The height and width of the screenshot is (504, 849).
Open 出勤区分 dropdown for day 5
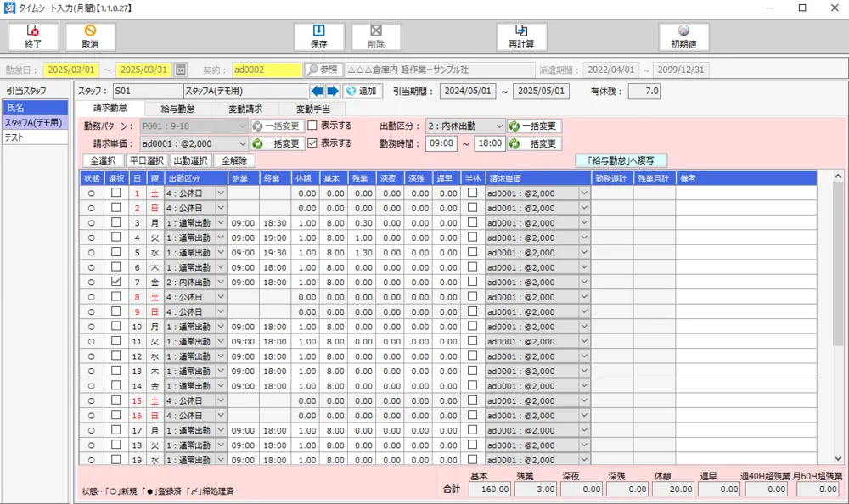[x=221, y=252]
